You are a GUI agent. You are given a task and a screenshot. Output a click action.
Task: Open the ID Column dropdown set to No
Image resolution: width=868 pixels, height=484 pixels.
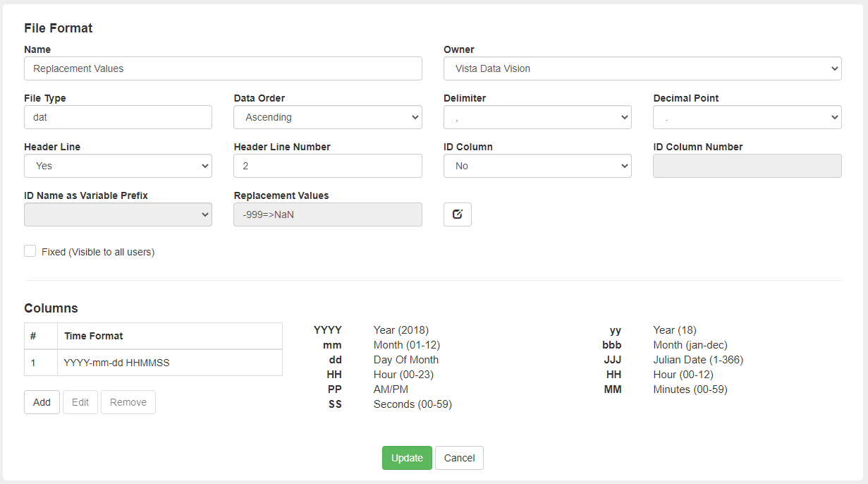coord(537,166)
